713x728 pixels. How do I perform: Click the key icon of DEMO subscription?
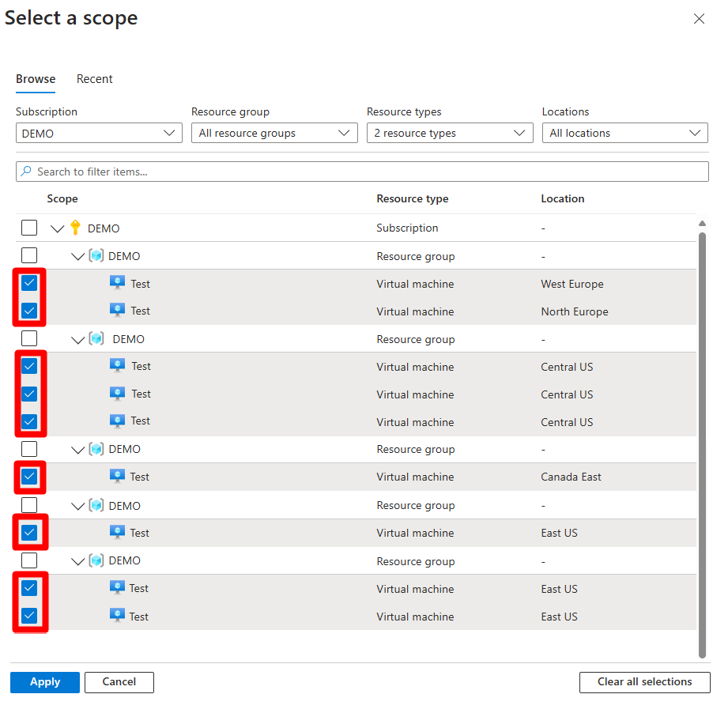click(75, 228)
